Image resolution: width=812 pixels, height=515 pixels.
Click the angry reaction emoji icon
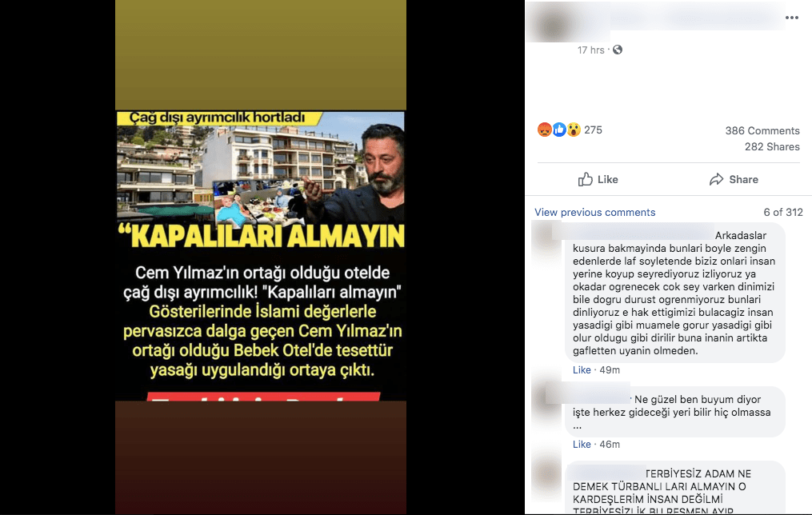point(545,130)
